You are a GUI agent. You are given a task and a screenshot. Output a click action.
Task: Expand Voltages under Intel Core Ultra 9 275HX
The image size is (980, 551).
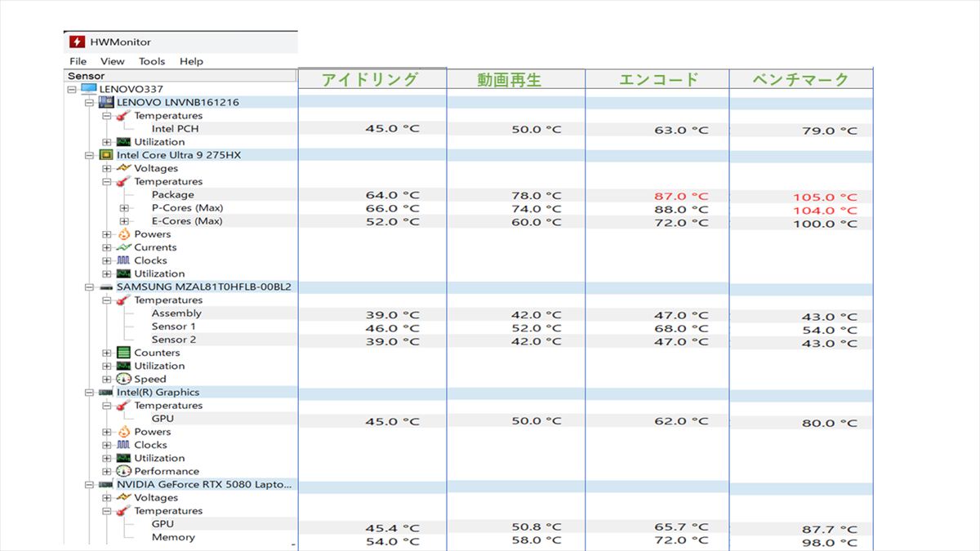point(107,168)
